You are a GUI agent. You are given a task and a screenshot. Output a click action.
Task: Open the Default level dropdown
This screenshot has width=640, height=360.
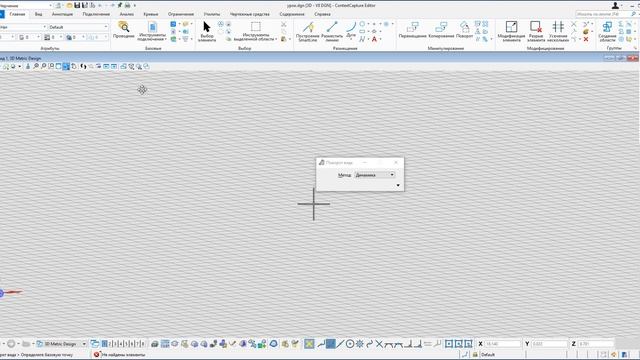[78, 27]
